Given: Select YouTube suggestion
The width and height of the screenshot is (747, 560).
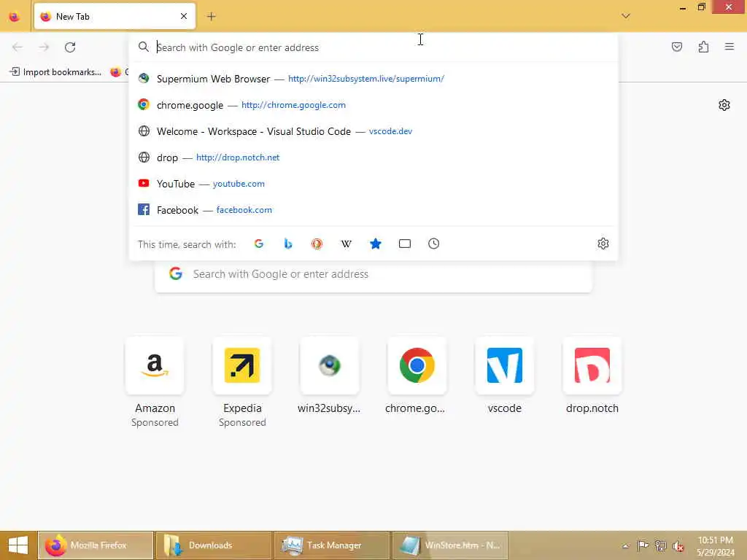Looking at the screenshot, I should 373,183.
